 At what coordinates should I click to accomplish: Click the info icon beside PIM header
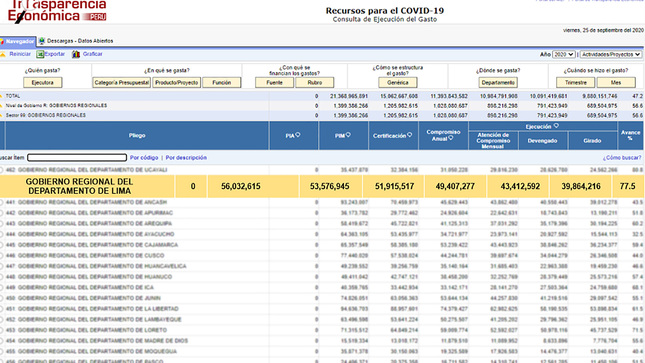coord(348,135)
